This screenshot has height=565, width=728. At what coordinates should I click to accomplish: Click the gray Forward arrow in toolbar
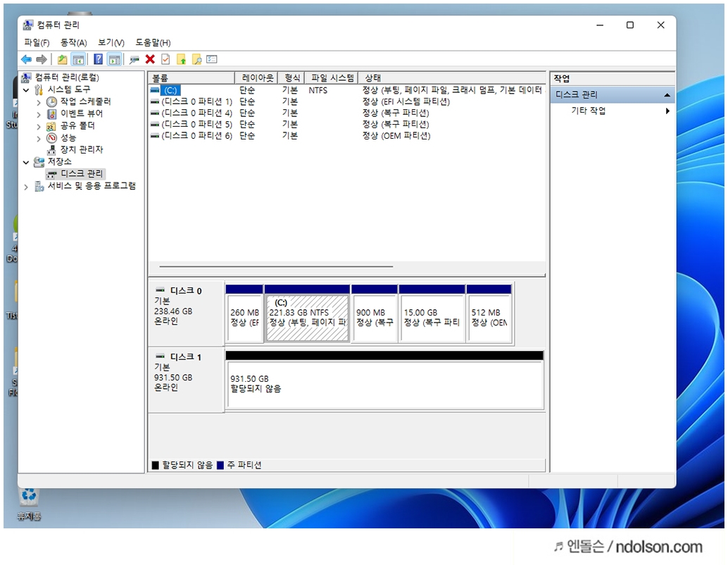[42, 59]
